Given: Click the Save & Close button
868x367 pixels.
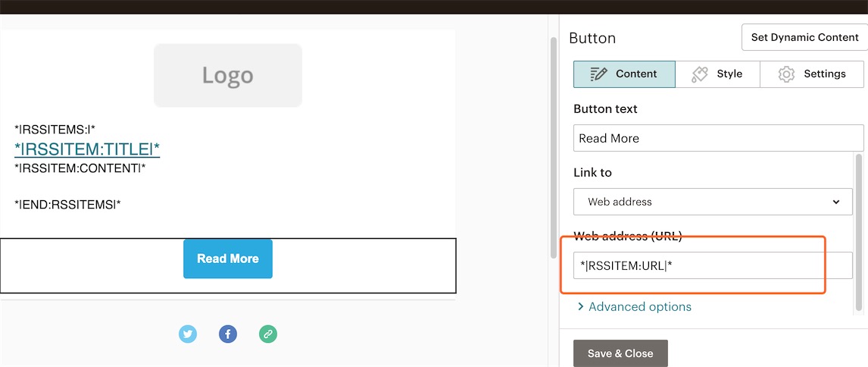Looking at the screenshot, I should click(620, 353).
